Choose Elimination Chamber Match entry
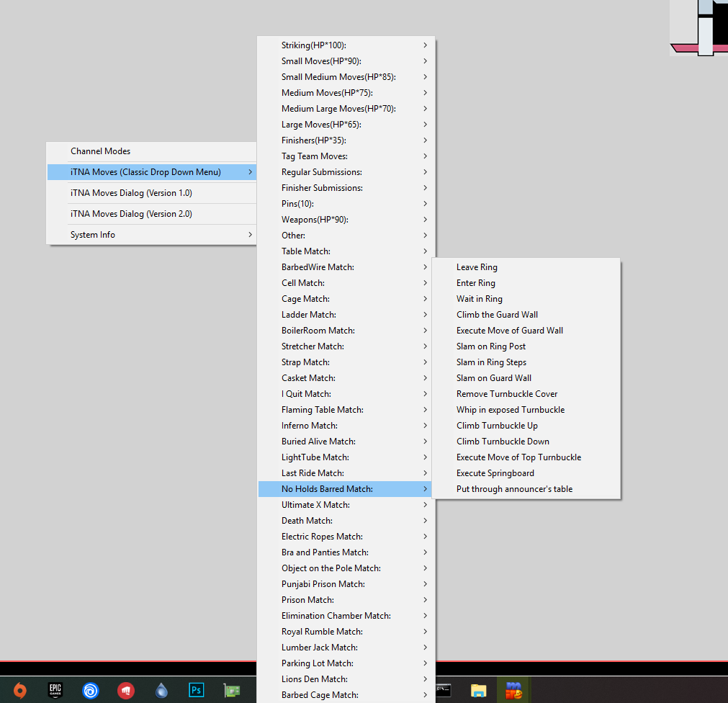This screenshot has height=703, width=728. click(x=346, y=616)
